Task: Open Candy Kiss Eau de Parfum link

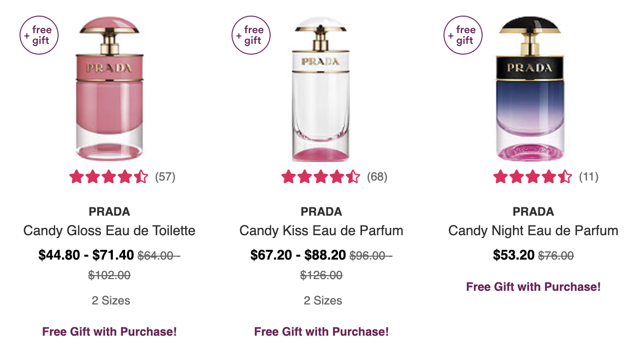Action: tap(321, 230)
